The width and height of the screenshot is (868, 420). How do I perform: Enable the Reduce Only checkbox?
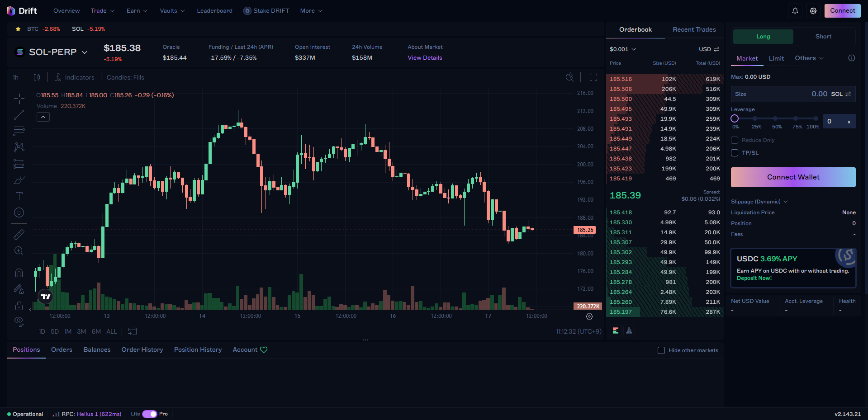tap(735, 140)
